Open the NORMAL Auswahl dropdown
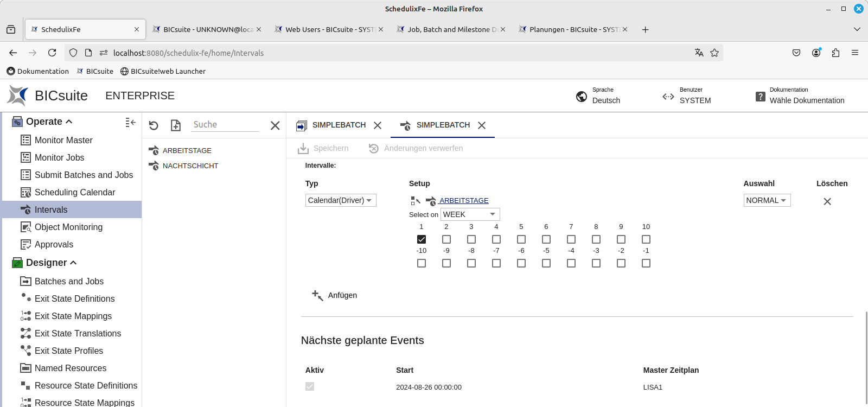 point(767,200)
